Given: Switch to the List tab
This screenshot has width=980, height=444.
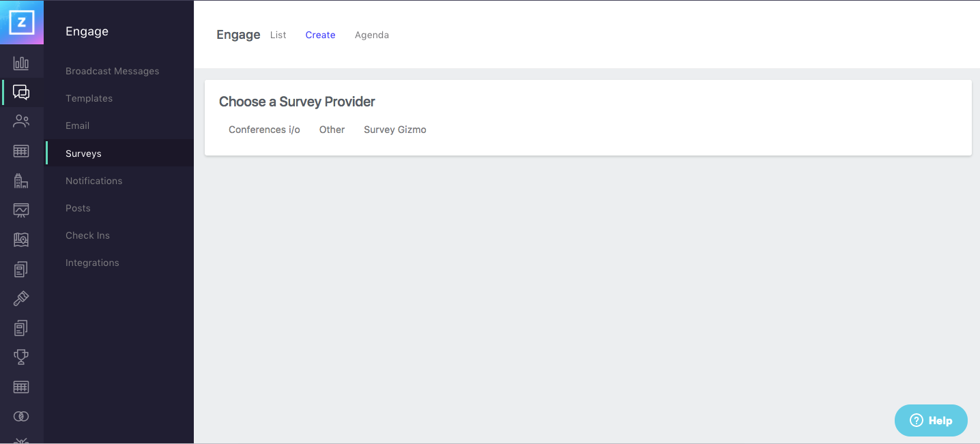Looking at the screenshot, I should [278, 35].
